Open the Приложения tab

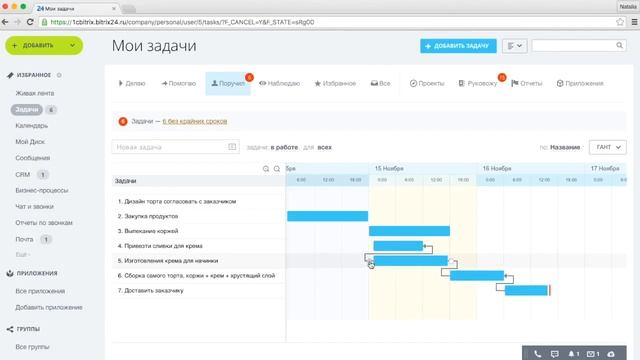(580, 83)
